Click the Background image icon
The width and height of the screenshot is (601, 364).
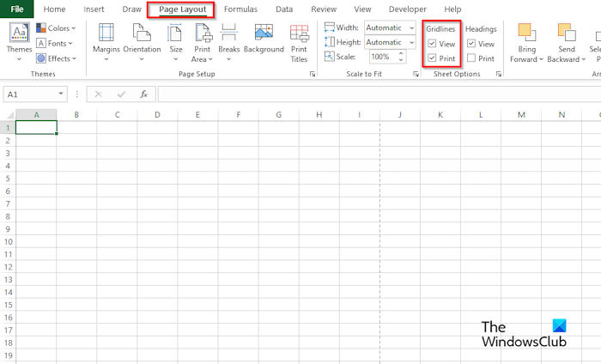(264, 33)
